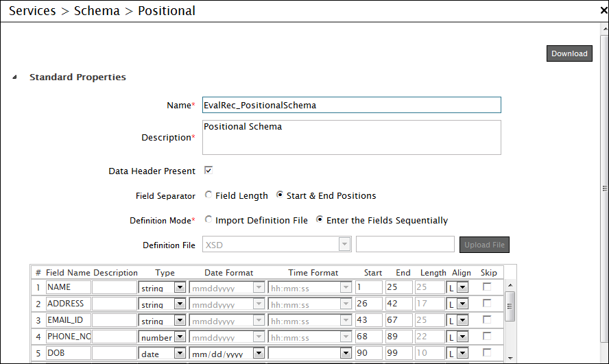Toggle the Data Header Present checkbox
The image size is (609, 364).
[x=209, y=171]
